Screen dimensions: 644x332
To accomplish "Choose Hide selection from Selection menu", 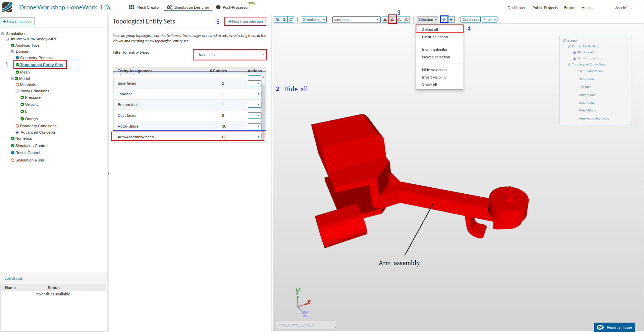I will [439, 70].
